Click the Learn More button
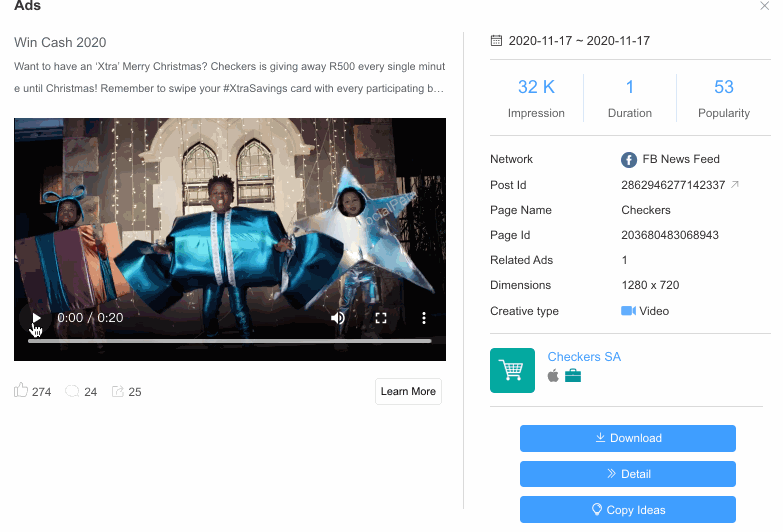 pyautogui.click(x=408, y=392)
